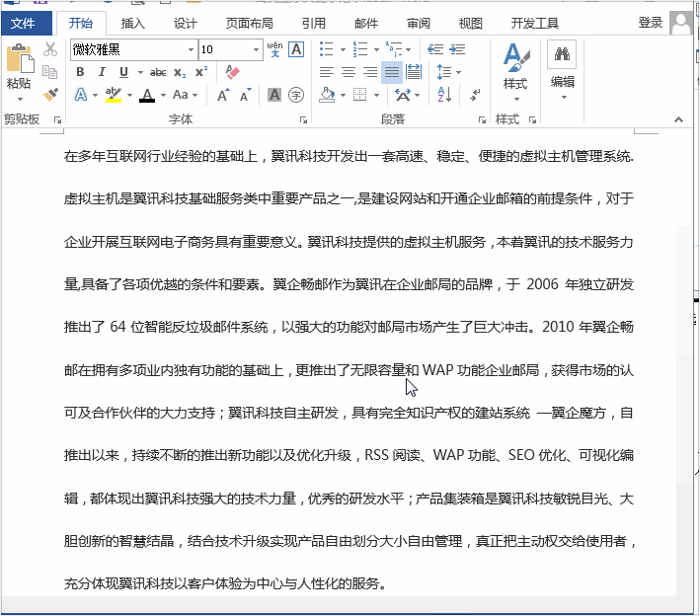This screenshot has width=700, height=616.
Task: Click the Cut scissors icon
Action: point(50,49)
